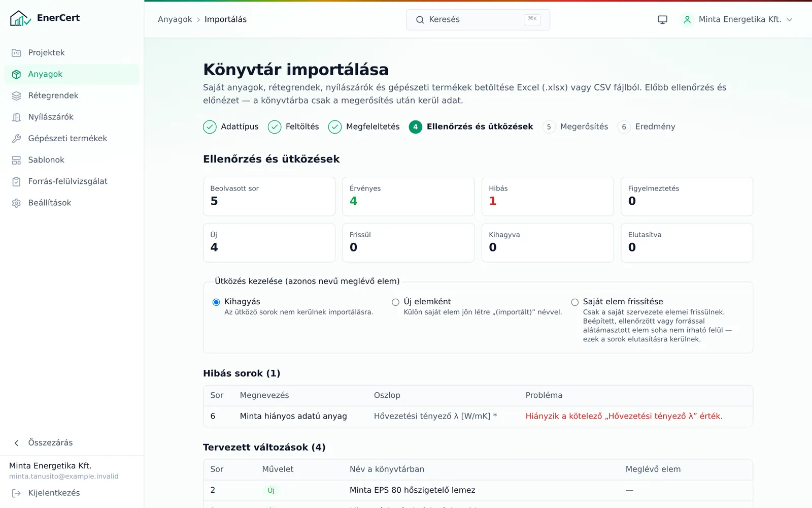812x508 pixels.
Task: Click the green 'Új' badge in row 2
Action: tap(271, 491)
